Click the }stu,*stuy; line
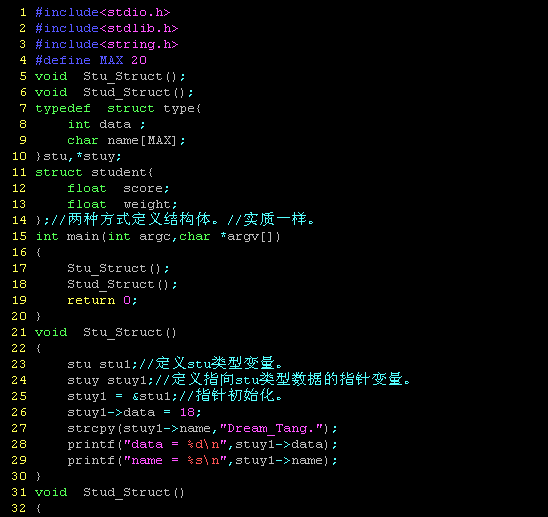Screen dimensions: 548x517 click(78, 156)
